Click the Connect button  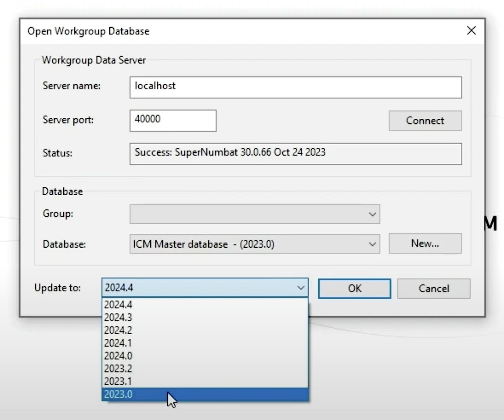425,121
